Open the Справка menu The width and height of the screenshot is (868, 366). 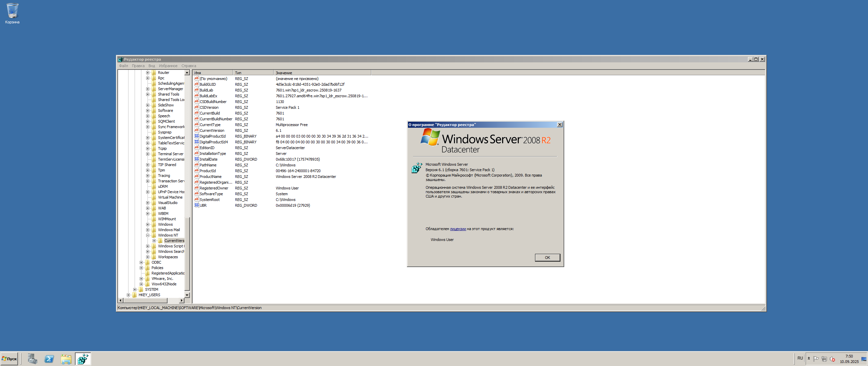tap(189, 66)
